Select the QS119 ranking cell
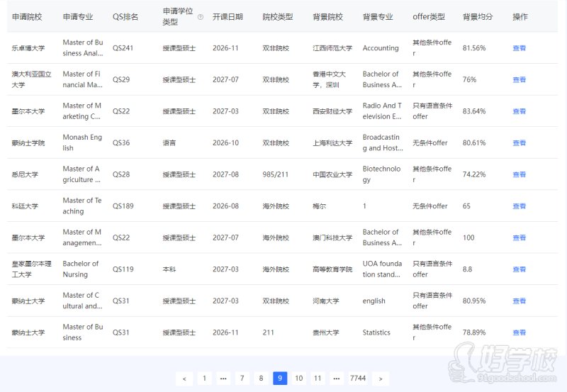This screenshot has width=567, height=392. (x=123, y=269)
